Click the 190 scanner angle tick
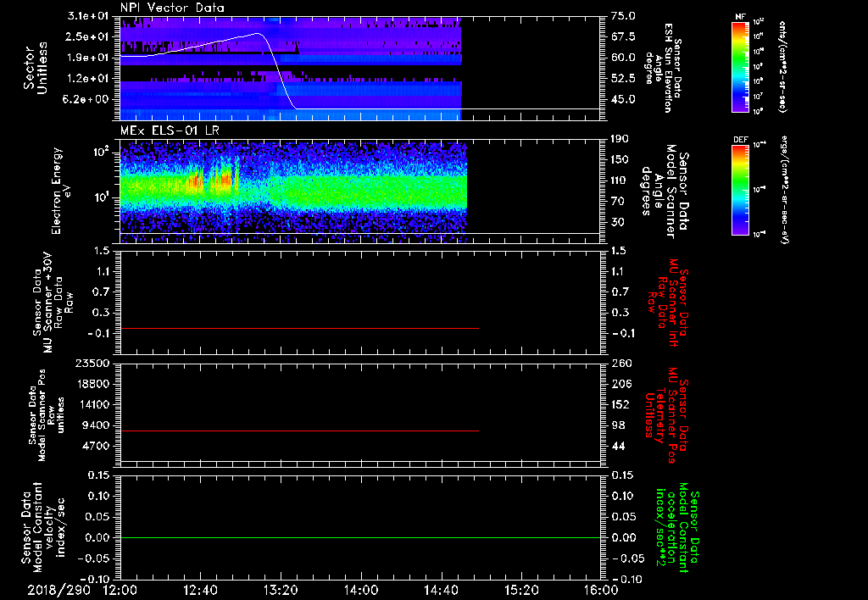868x600 pixels. pyautogui.click(x=620, y=139)
